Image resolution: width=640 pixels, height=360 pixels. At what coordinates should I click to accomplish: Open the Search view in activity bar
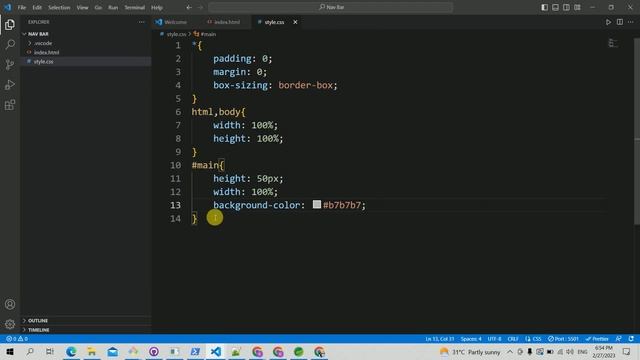click(x=10, y=44)
